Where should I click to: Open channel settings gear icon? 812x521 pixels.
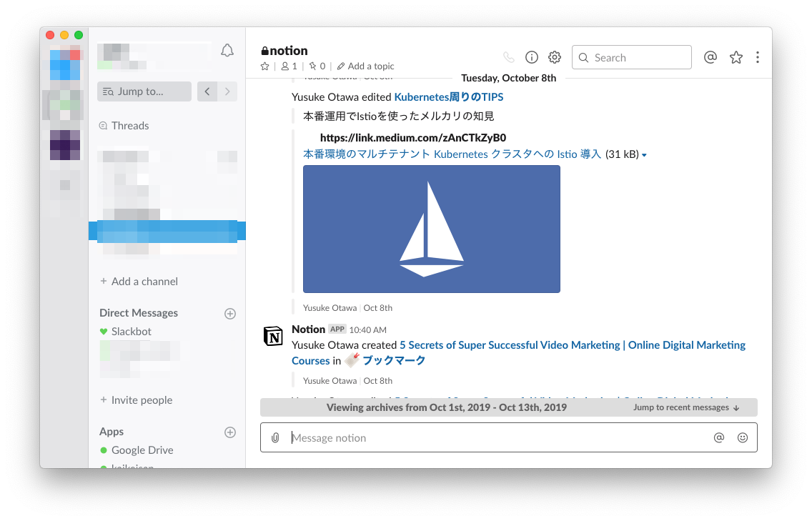point(555,57)
